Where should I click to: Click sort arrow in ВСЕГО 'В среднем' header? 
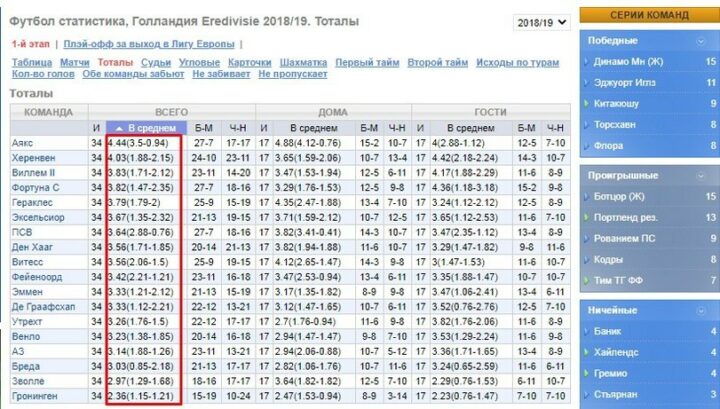(120, 129)
